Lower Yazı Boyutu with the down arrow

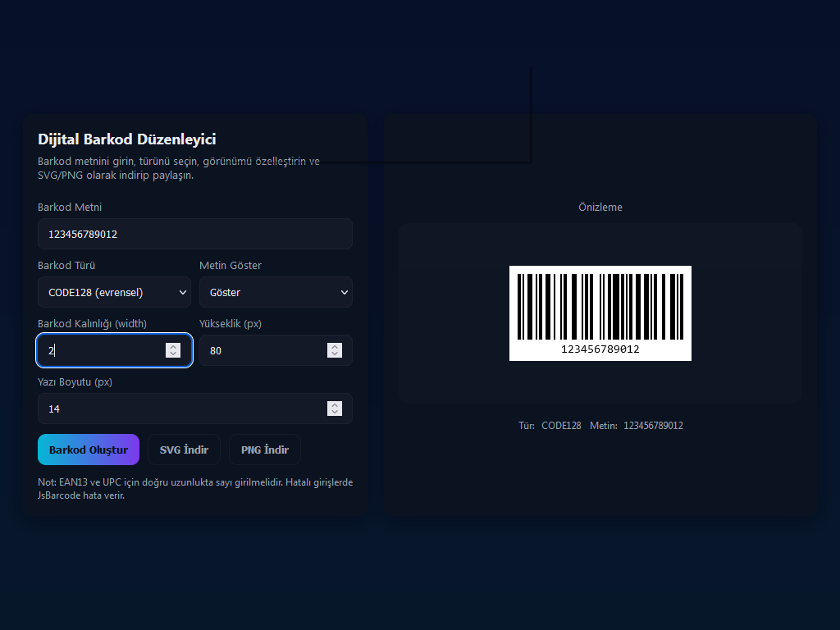click(x=335, y=413)
